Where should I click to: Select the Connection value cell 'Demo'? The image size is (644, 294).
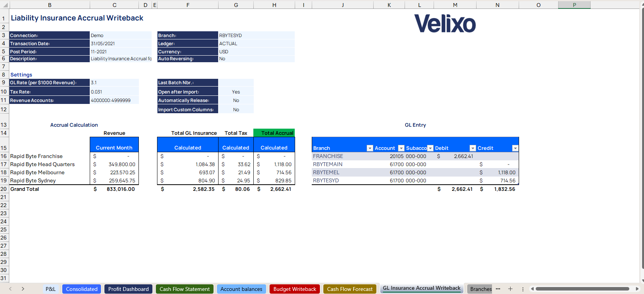pyautogui.click(x=121, y=35)
